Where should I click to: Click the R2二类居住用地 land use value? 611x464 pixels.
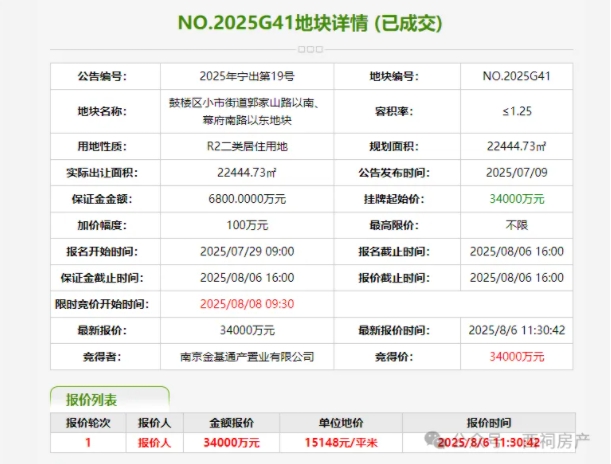pyautogui.click(x=247, y=146)
